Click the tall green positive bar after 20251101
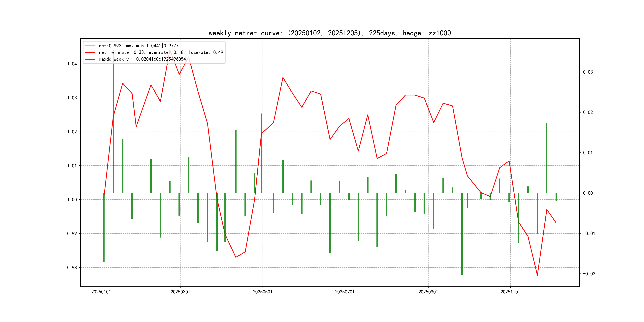 pos(547,157)
